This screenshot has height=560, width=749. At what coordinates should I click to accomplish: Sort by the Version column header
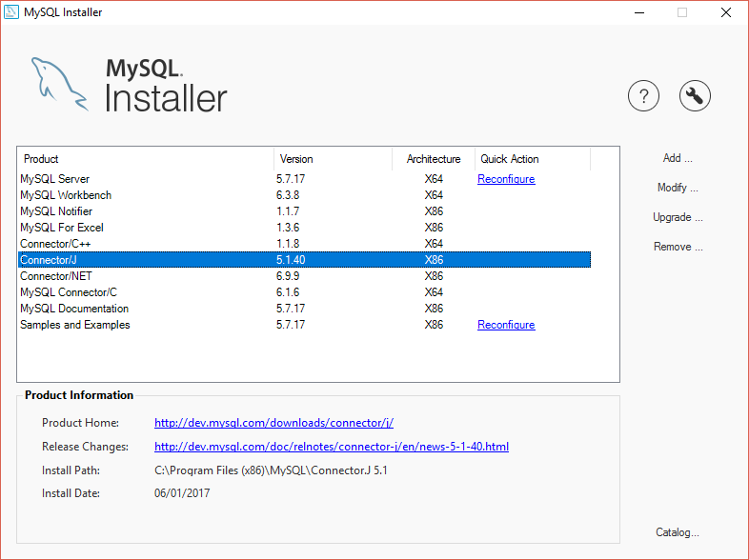point(333,159)
